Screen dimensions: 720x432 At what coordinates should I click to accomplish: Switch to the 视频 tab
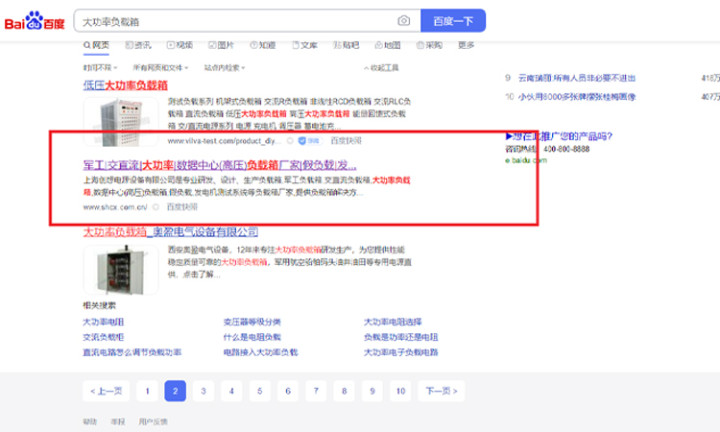(180, 45)
